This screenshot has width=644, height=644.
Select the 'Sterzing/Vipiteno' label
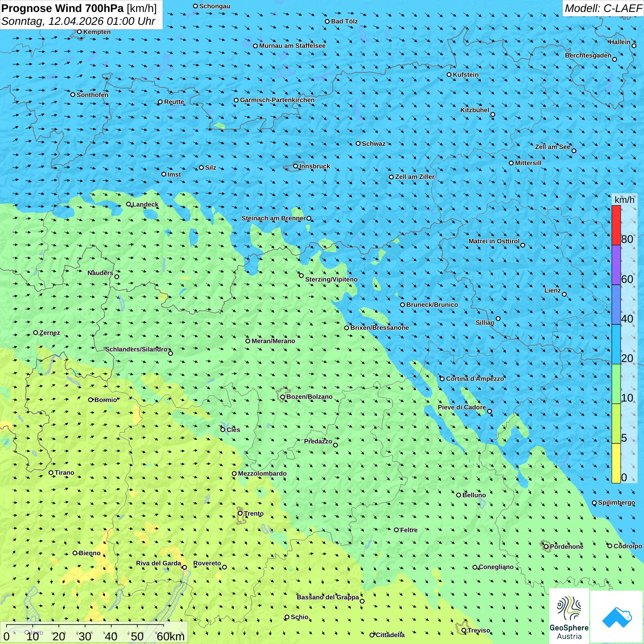pyautogui.click(x=331, y=279)
